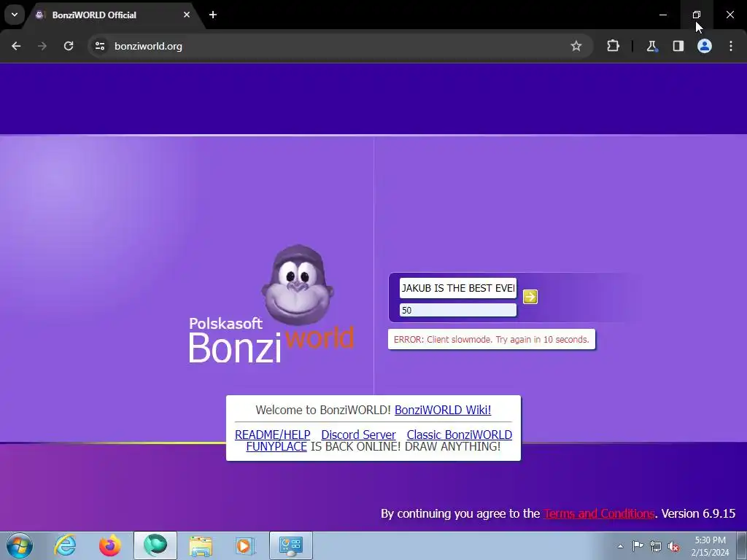The width and height of the screenshot is (747, 560).
Task: Open the Chrome profile avatar
Action: [705, 46]
